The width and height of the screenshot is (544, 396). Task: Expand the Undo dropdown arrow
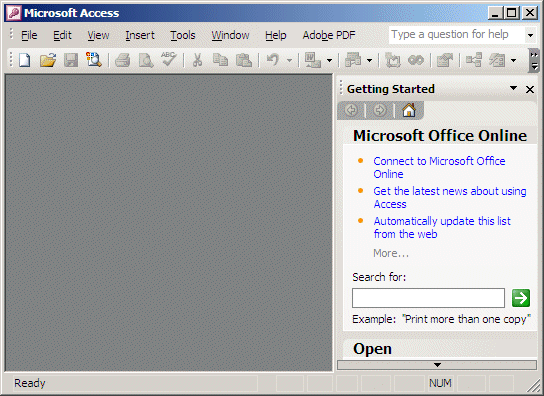click(289, 61)
